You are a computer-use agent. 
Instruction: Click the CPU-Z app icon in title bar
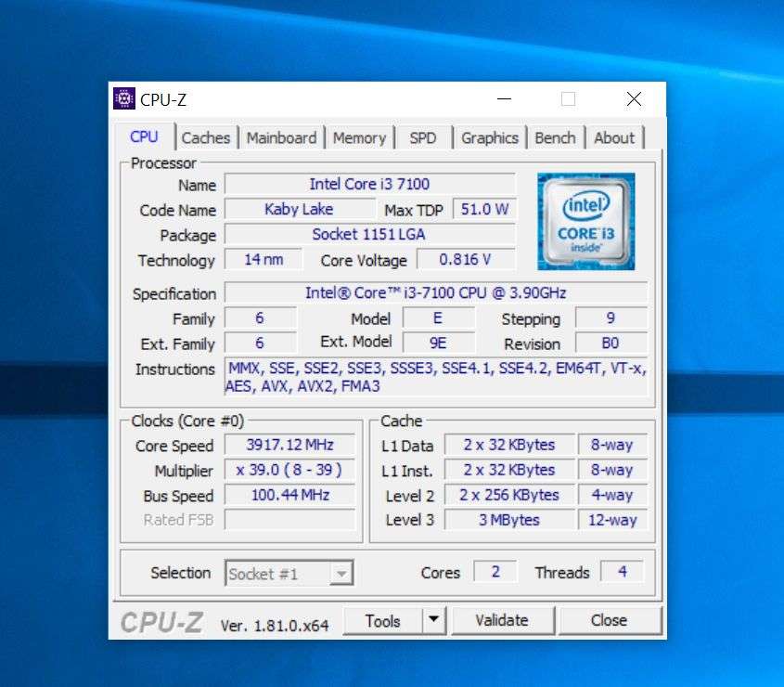(x=124, y=98)
